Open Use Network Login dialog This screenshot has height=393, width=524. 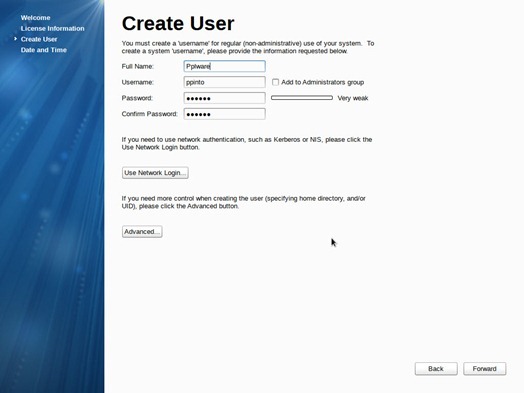pyautogui.click(x=155, y=173)
